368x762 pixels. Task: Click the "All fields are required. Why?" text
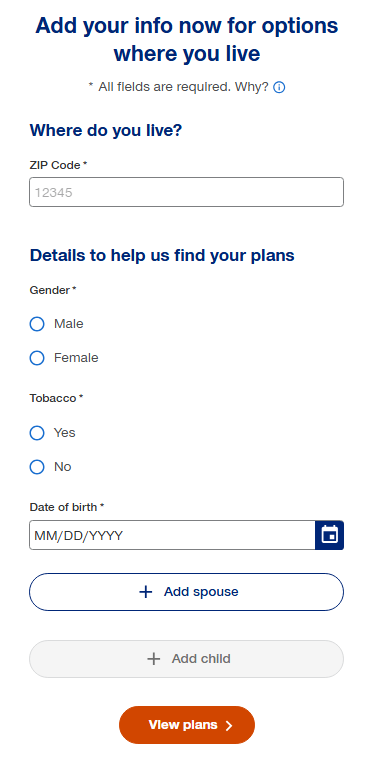(183, 87)
